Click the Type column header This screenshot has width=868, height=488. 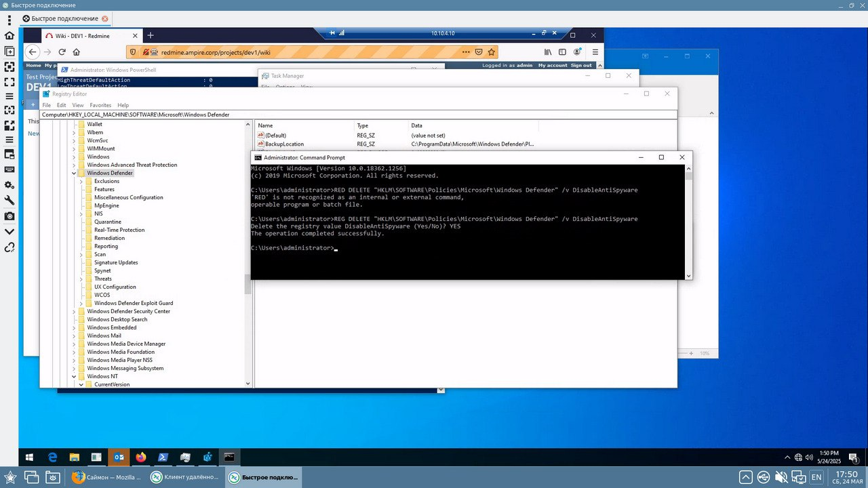pos(381,125)
